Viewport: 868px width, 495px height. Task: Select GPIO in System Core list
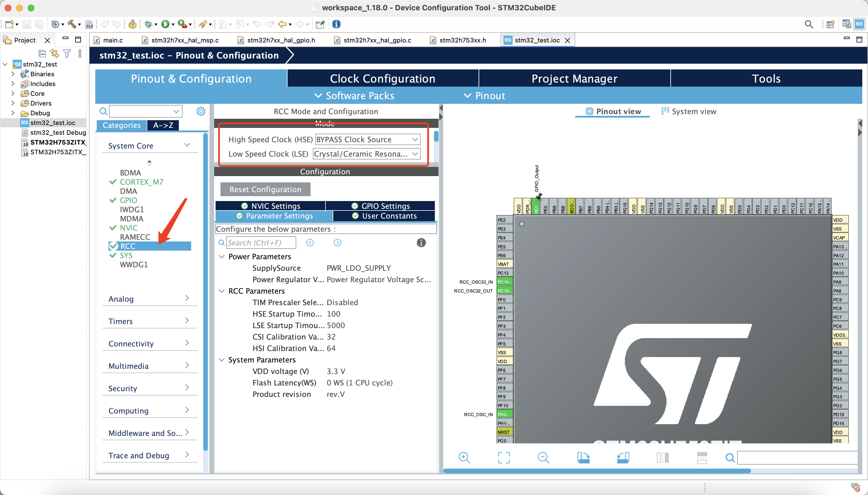pos(128,200)
